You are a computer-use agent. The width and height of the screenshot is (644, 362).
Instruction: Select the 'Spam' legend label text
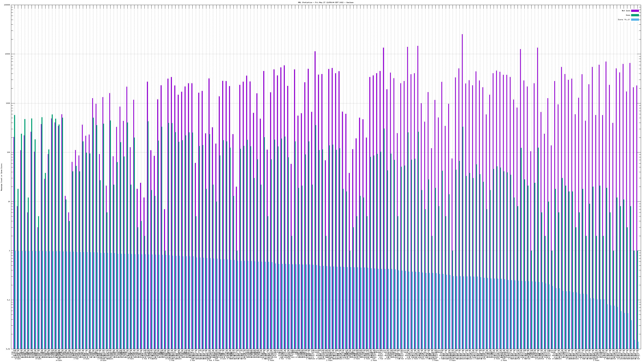pyautogui.click(x=628, y=15)
